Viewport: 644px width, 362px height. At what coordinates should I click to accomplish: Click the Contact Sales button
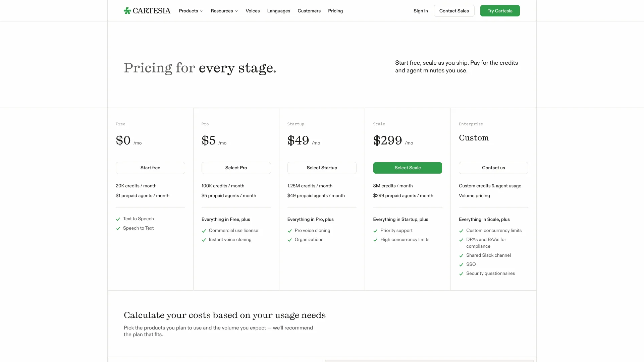pyautogui.click(x=454, y=11)
